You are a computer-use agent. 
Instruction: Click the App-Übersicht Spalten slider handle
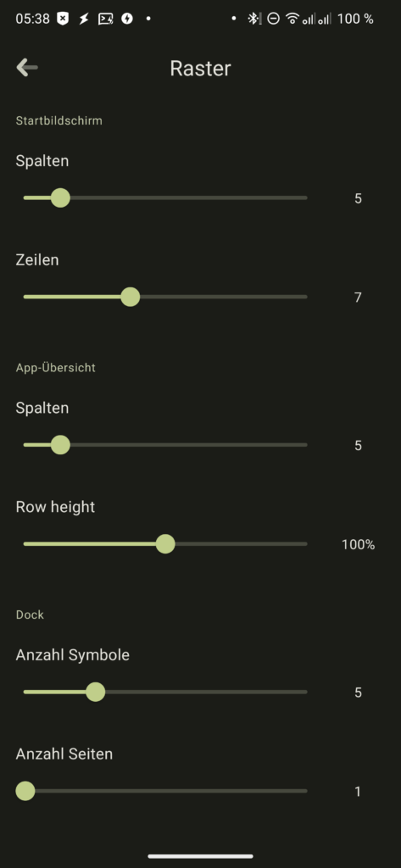(60, 444)
